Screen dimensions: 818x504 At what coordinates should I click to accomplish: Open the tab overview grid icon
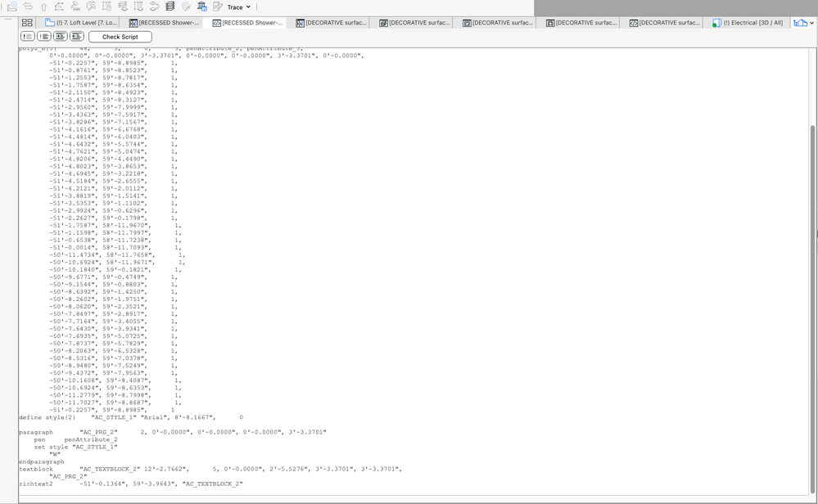point(27,22)
